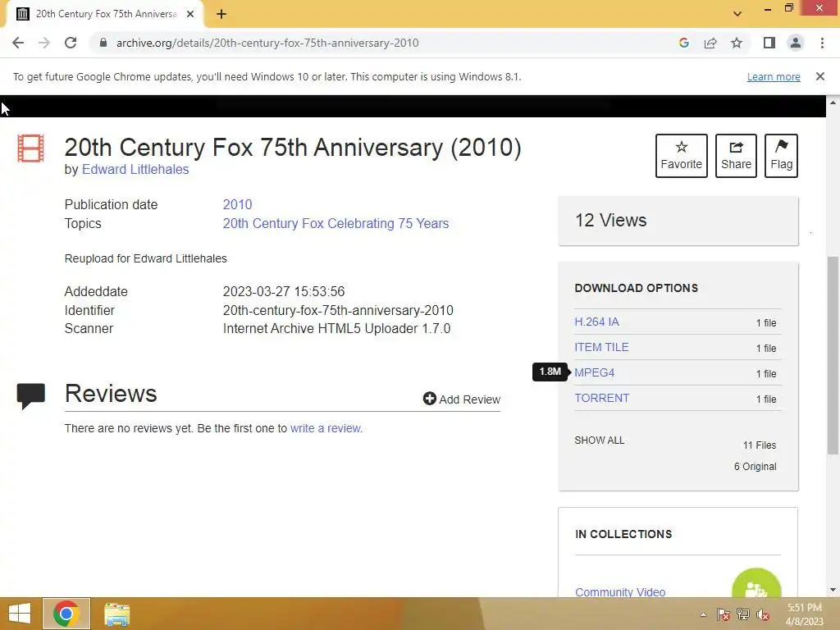Open the Action Center flag icon
This screenshot has width=840, height=630.
(724, 614)
